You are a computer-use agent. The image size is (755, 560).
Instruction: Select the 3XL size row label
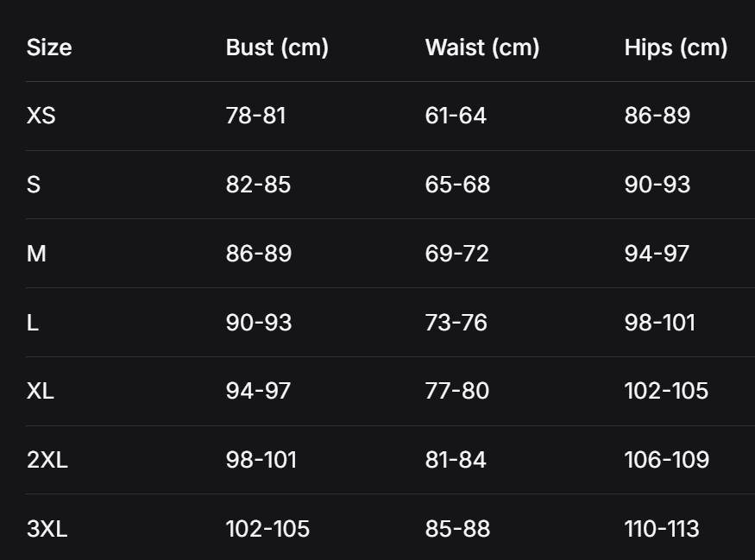(47, 529)
